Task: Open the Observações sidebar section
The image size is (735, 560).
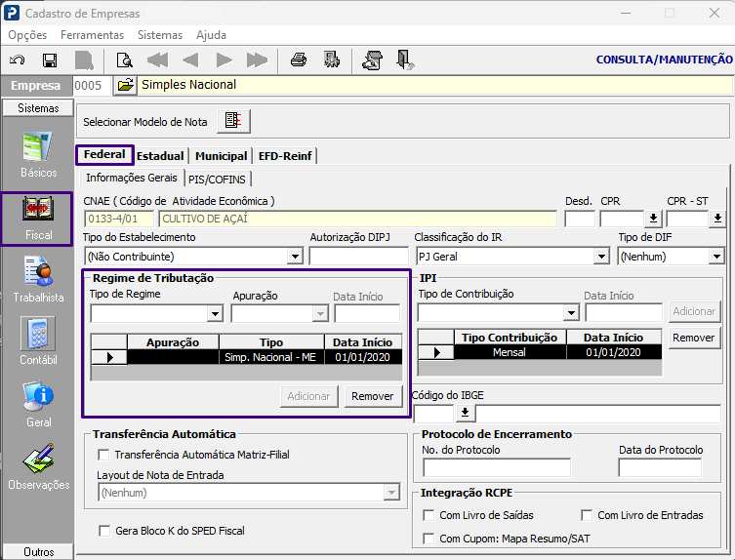Action: pyautogui.click(x=38, y=466)
